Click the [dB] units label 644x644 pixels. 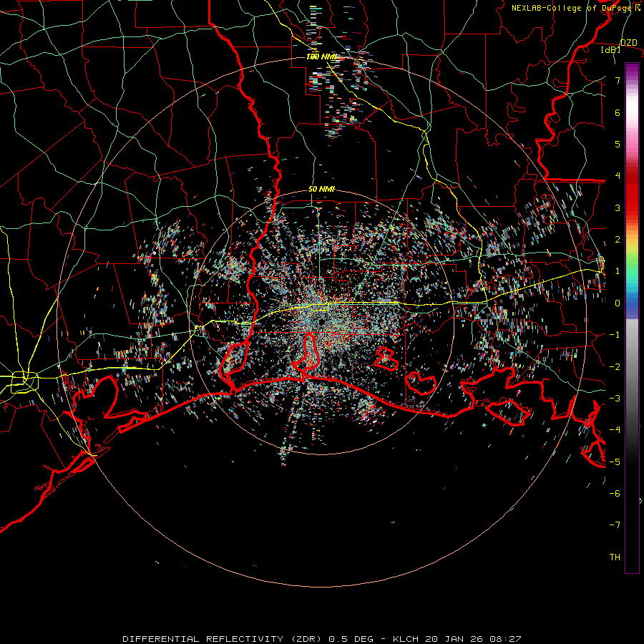pos(611,50)
